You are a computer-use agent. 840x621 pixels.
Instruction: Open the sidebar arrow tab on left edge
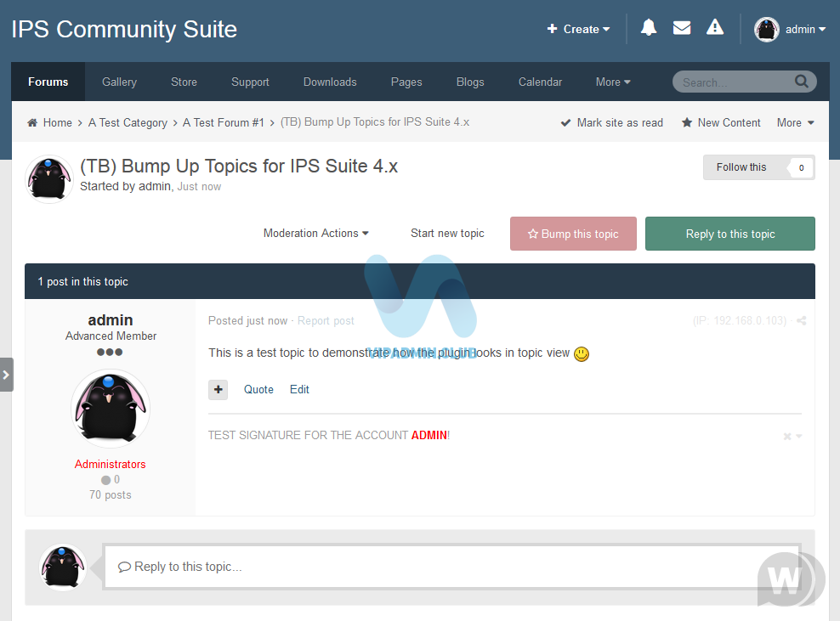pyautogui.click(x=7, y=375)
